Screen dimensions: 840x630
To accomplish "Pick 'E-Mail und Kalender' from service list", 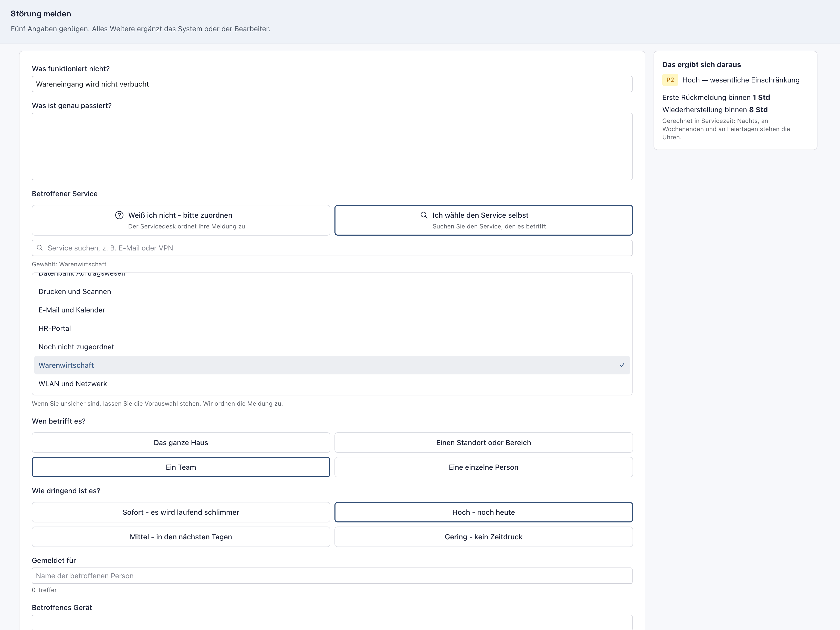I will [x=332, y=310].
